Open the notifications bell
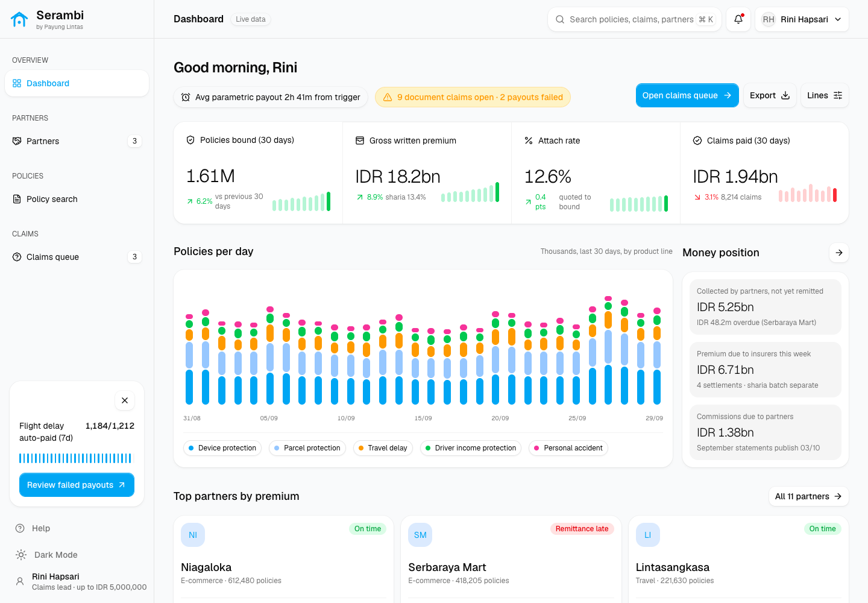The width and height of the screenshot is (868, 603). point(738,19)
